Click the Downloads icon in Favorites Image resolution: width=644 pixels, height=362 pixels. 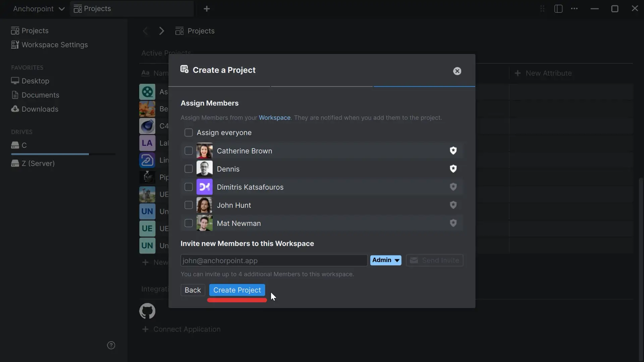click(15, 109)
